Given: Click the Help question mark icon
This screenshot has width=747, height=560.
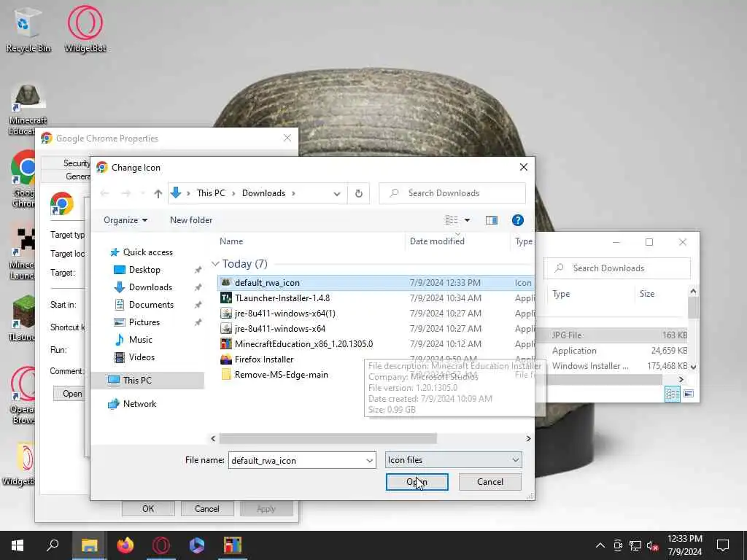Looking at the screenshot, I should click(x=517, y=220).
